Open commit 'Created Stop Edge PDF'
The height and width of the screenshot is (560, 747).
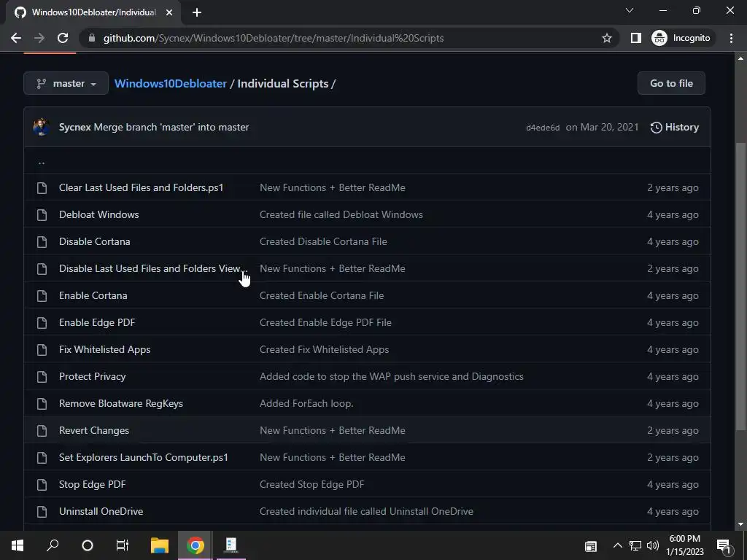point(311,484)
